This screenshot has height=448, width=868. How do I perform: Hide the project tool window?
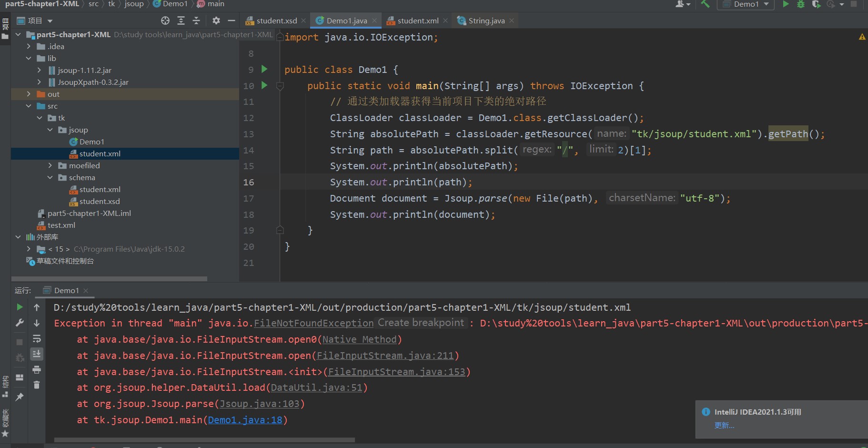tap(232, 20)
